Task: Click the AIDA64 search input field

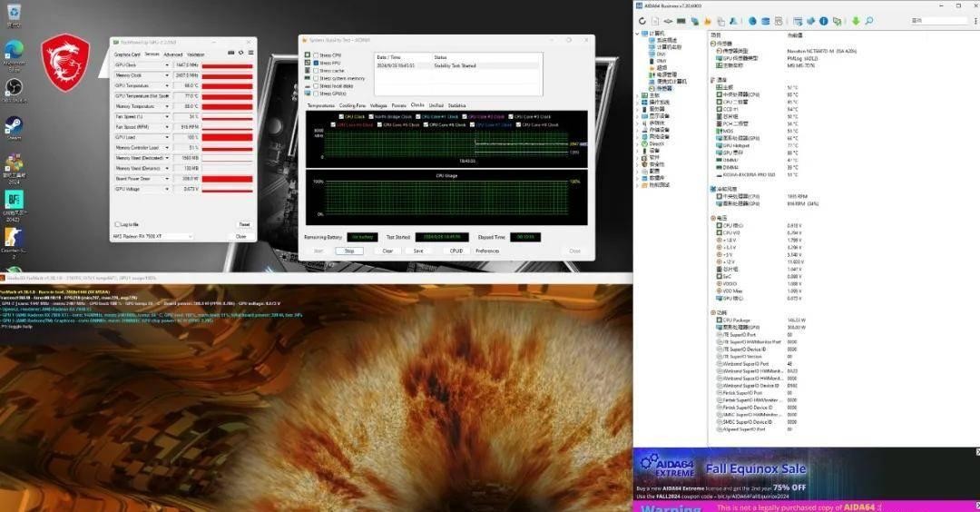Action: click(x=939, y=21)
